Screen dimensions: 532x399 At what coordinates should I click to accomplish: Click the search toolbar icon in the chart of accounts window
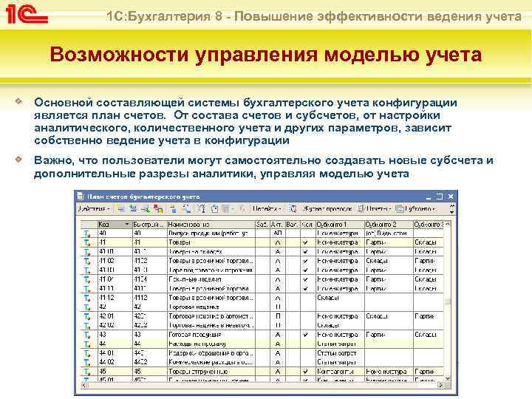point(186,208)
